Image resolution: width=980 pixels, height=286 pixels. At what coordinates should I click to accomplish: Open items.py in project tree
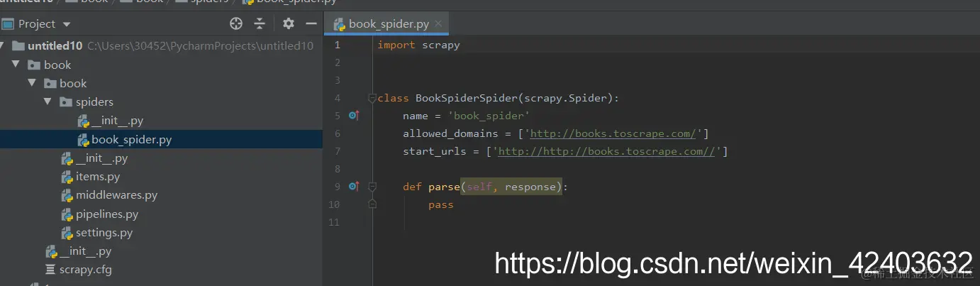[x=98, y=177]
